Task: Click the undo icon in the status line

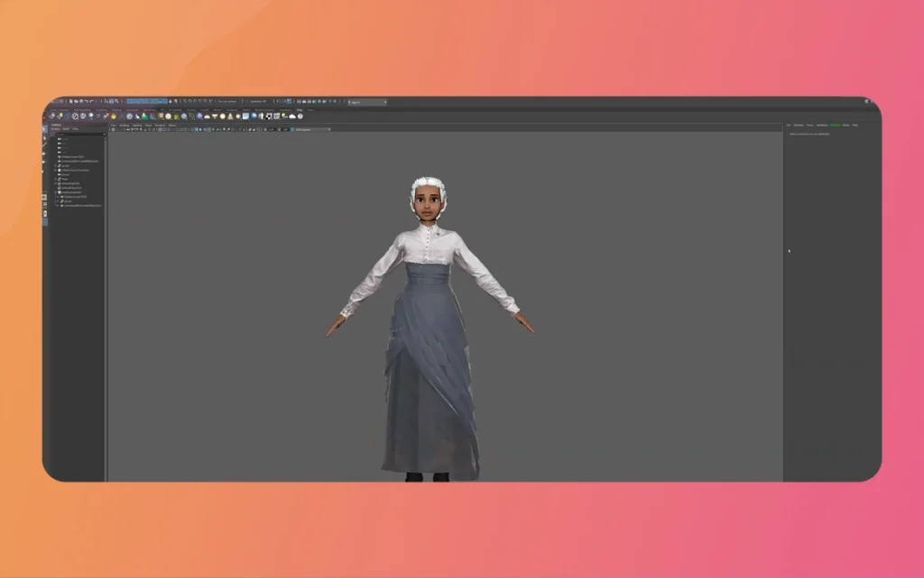Action: [x=87, y=101]
